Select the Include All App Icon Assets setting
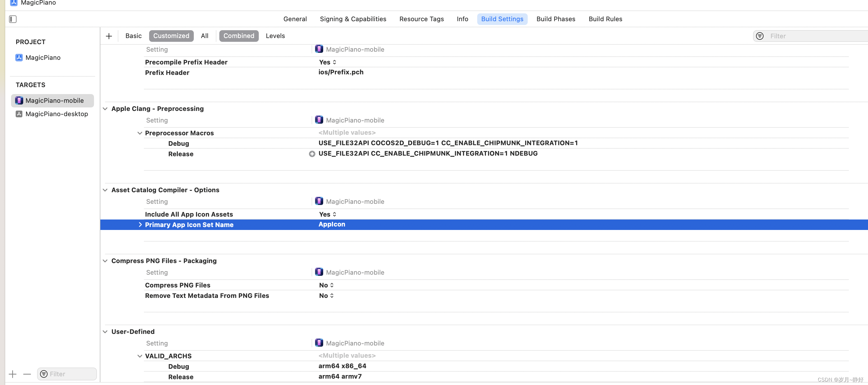This screenshot has width=868, height=385. (189, 214)
